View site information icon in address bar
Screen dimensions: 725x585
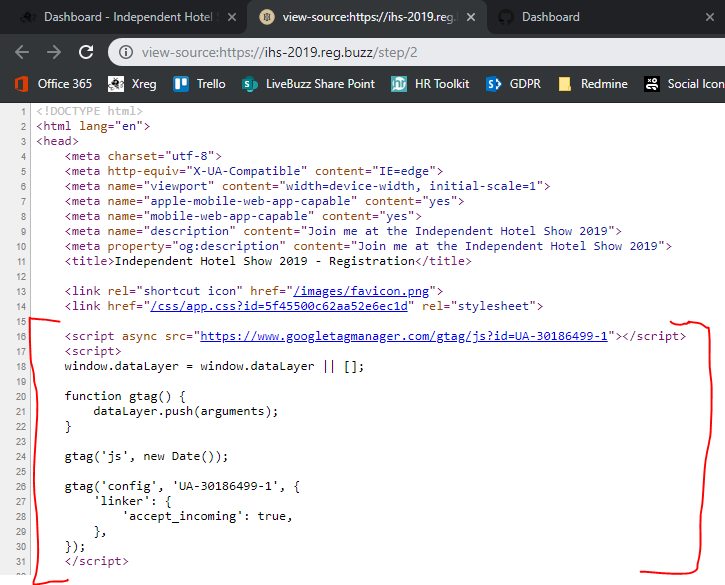point(126,52)
